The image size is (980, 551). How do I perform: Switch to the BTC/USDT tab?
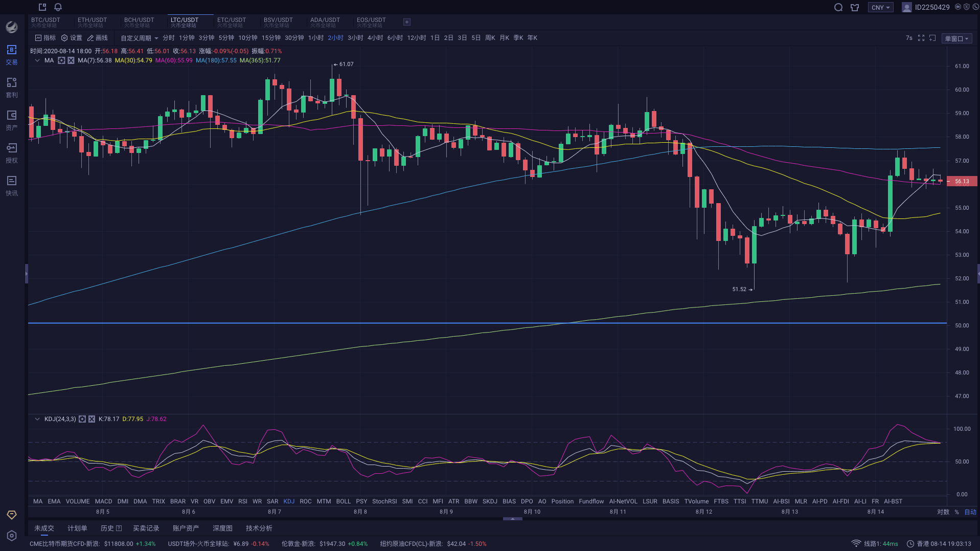pos(46,21)
